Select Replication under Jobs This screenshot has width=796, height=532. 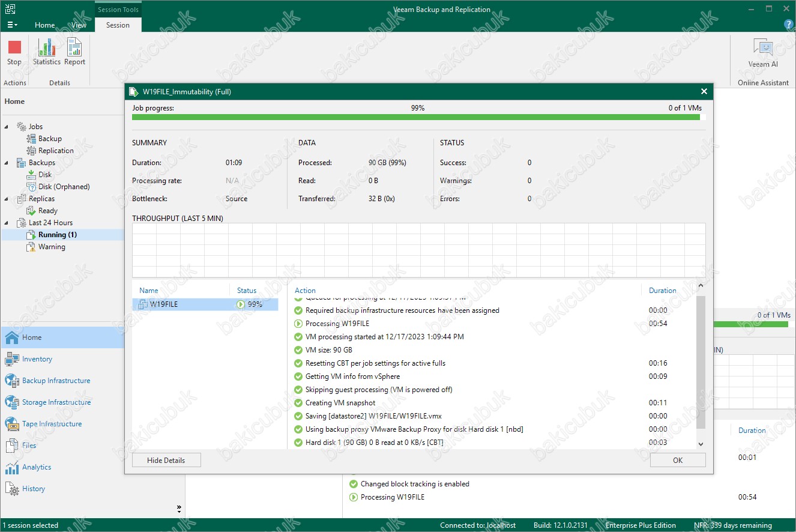(56, 151)
